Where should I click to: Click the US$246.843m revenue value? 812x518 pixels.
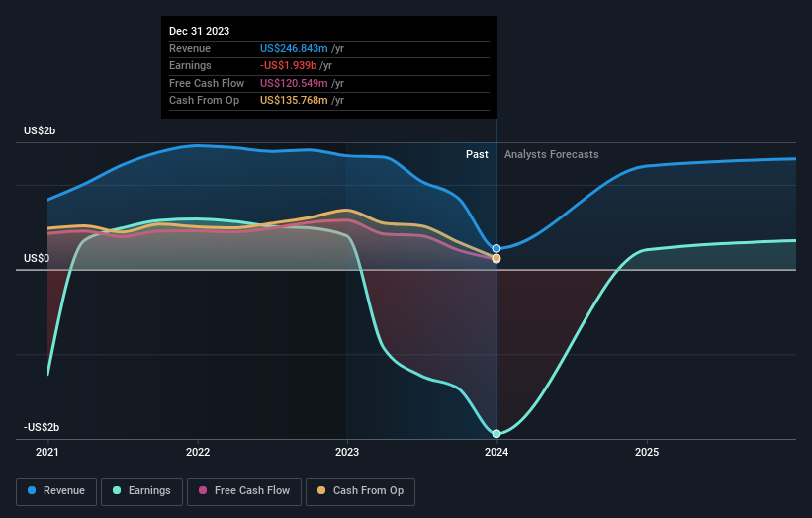point(294,48)
